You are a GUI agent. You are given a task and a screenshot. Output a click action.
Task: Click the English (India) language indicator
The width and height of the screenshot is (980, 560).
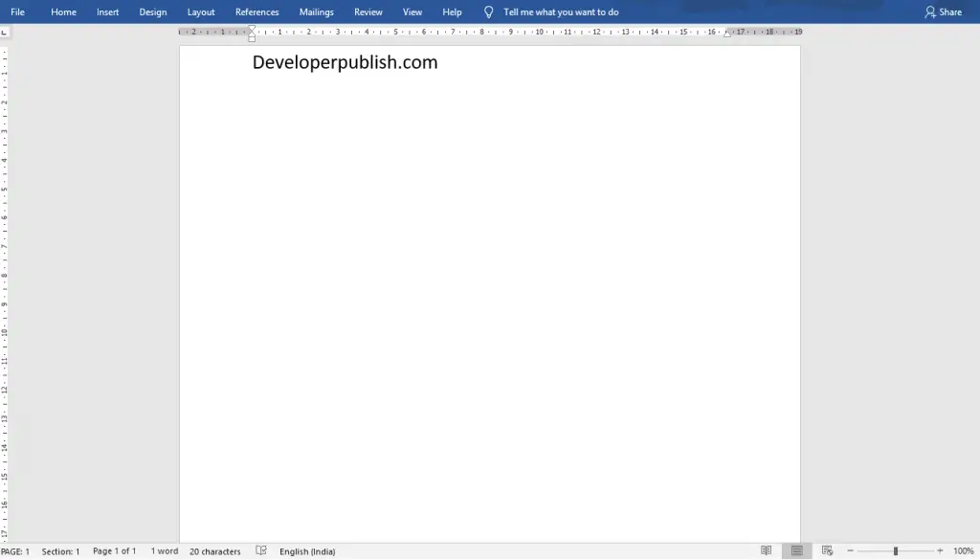tap(307, 551)
